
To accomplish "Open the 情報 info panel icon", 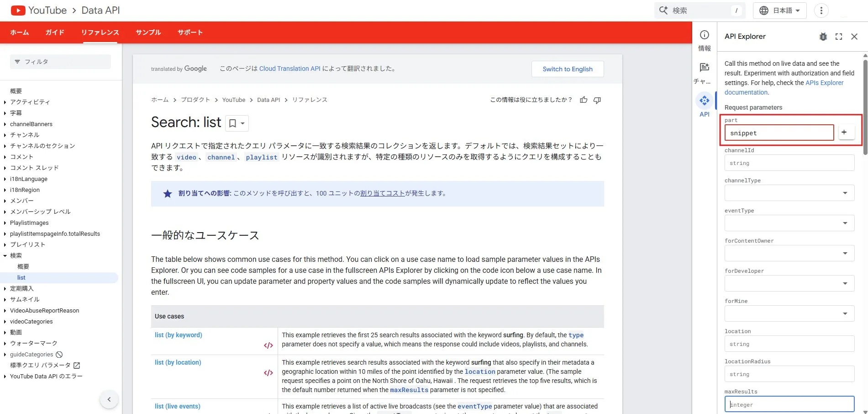I will coord(705,35).
